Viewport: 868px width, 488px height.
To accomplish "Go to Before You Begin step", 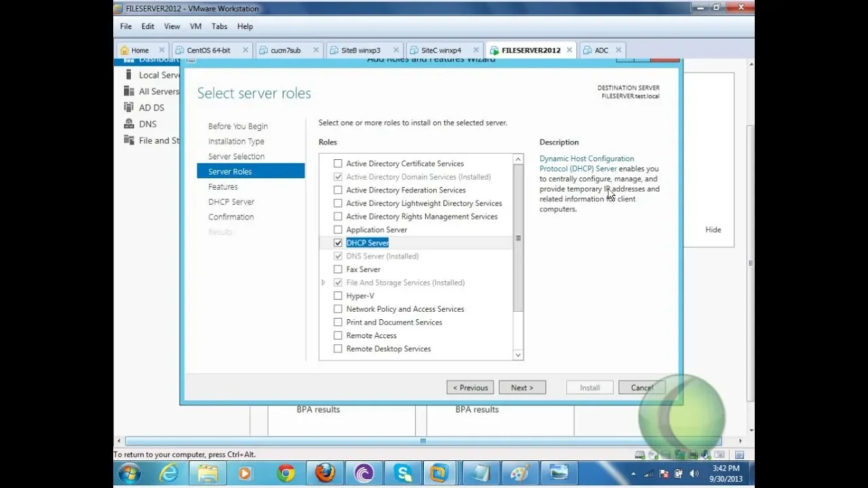I will coord(238,126).
